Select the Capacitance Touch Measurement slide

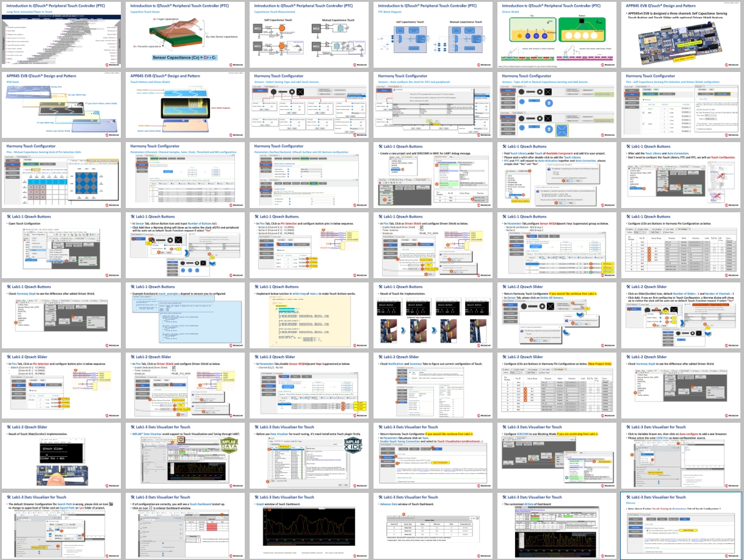[x=309, y=34]
